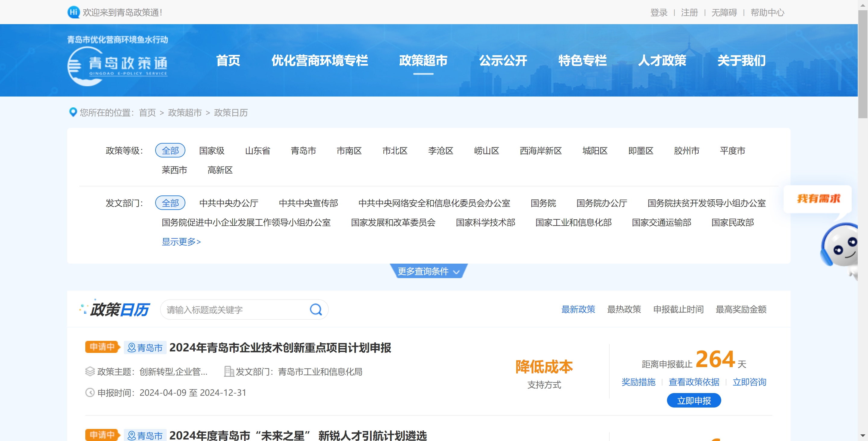Open 政策超市 navigation tab

click(423, 61)
